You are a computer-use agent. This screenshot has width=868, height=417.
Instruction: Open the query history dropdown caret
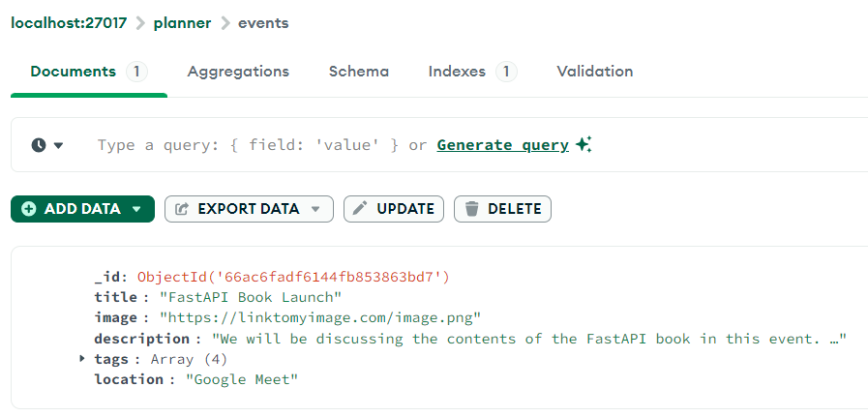tap(58, 145)
